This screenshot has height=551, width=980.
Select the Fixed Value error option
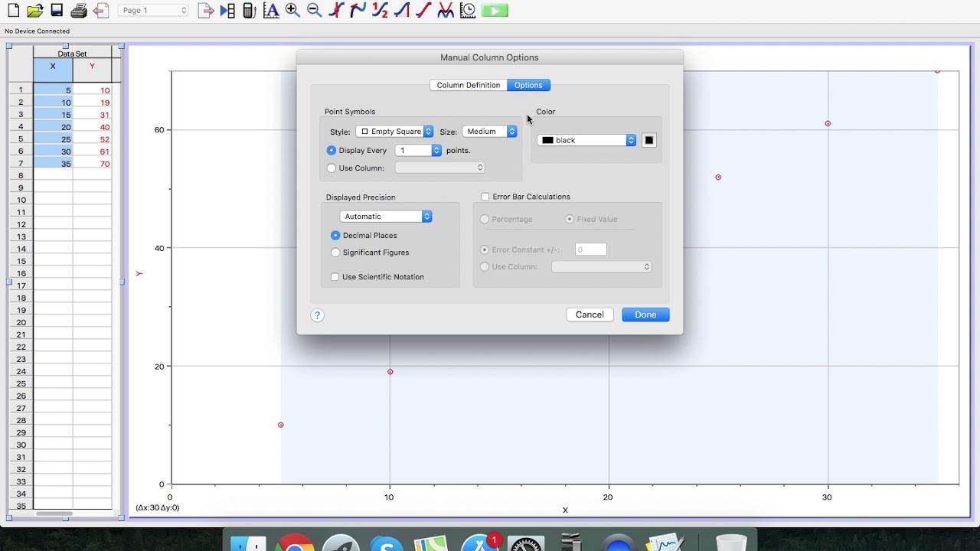pos(570,220)
